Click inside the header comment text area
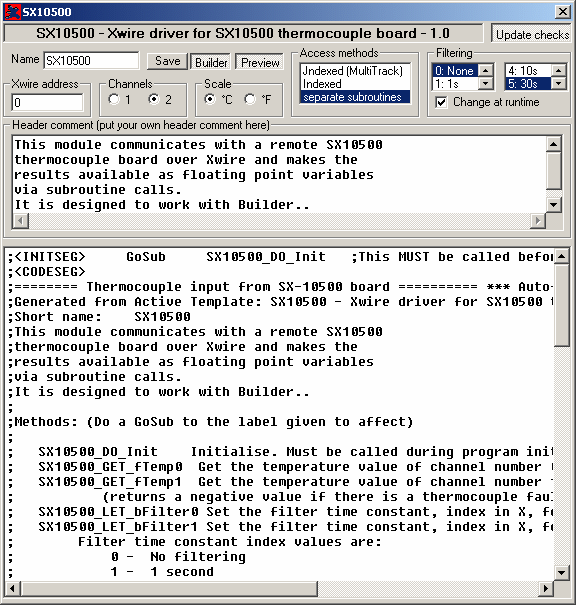Screen dimensions: 576x605 point(279,174)
